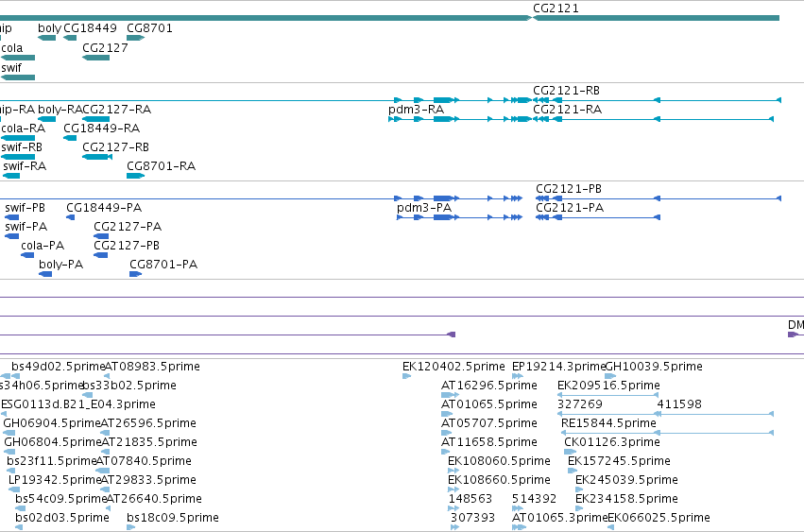Select the pdm3-PA protein label
Viewport: 804px width, 532px height.
click(x=424, y=208)
